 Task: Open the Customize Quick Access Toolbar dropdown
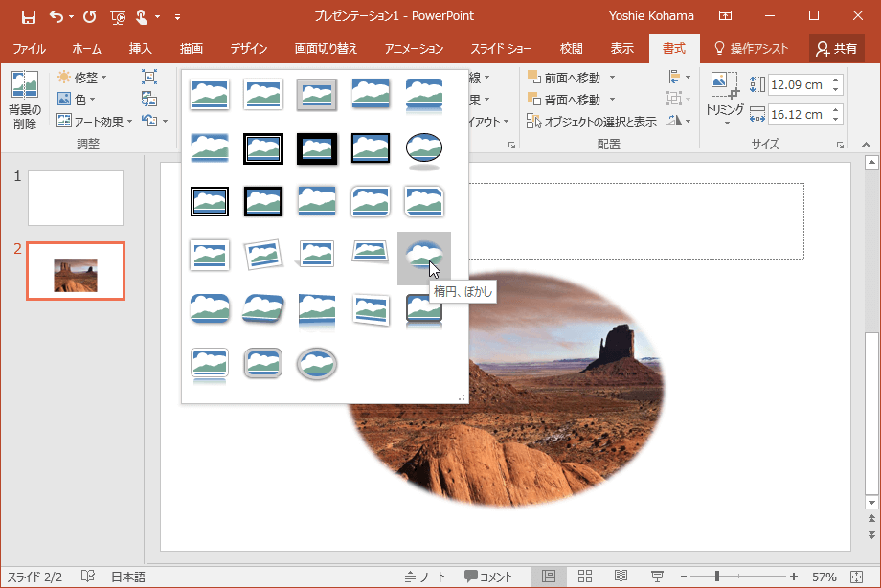click(x=177, y=17)
